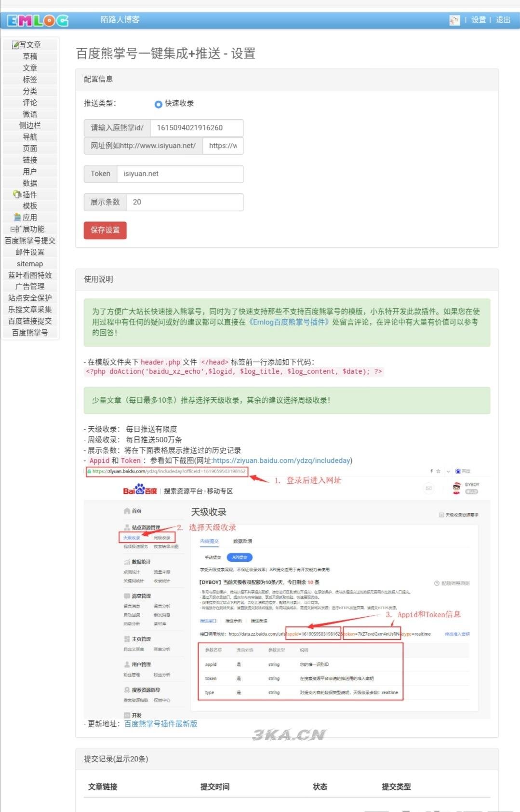Select the 快速收录 radio button
Viewport: 520px width, 812px height.
(158, 104)
